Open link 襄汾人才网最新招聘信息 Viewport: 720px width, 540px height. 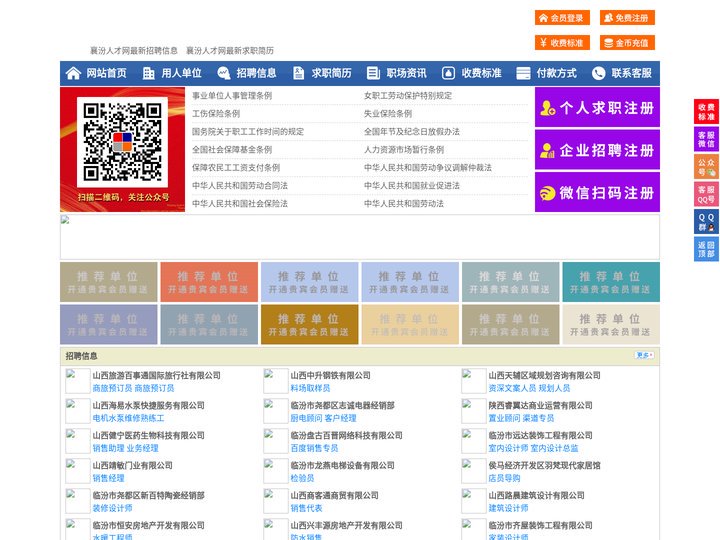coord(134,51)
